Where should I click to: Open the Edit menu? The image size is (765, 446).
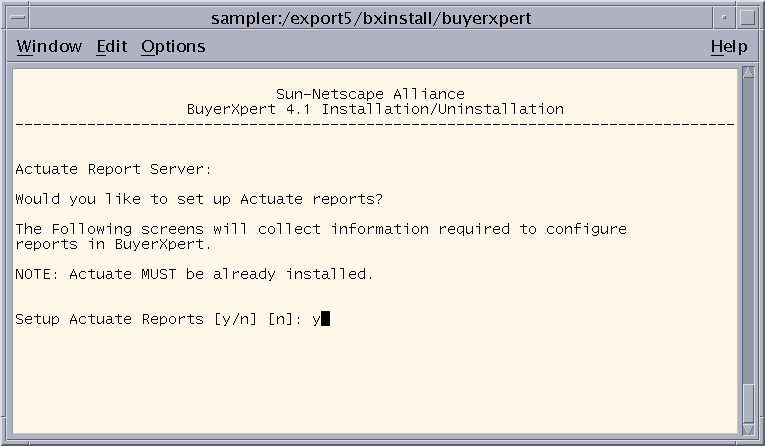point(112,46)
